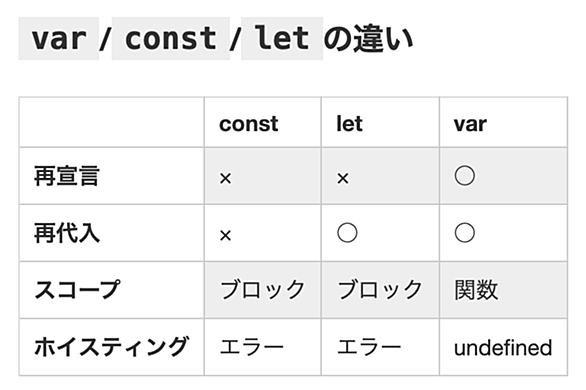Click the circle mark for var 再宣言
The height and width of the screenshot is (390, 586).
tap(465, 176)
